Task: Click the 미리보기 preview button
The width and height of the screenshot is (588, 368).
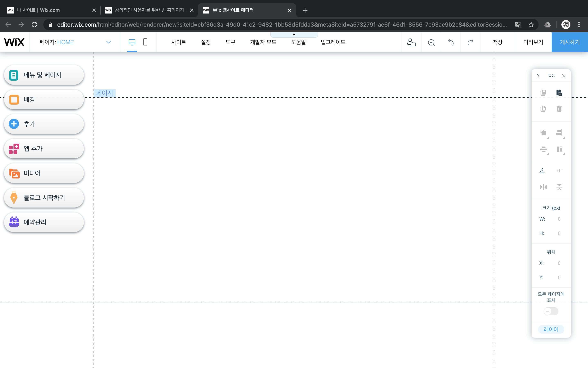Action: pos(533,42)
